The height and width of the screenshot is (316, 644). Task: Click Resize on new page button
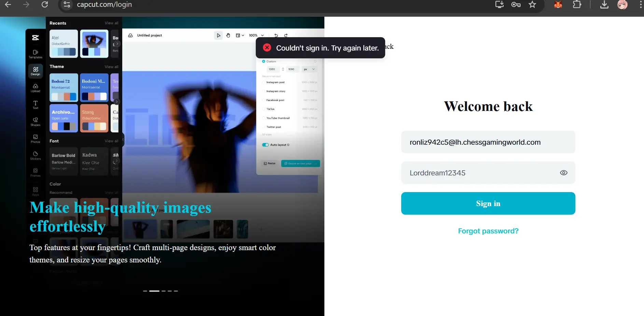coord(300,163)
